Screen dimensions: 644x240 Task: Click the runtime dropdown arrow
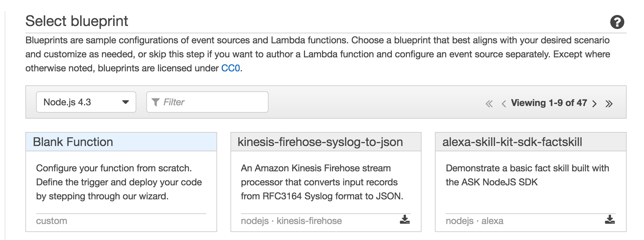click(126, 102)
